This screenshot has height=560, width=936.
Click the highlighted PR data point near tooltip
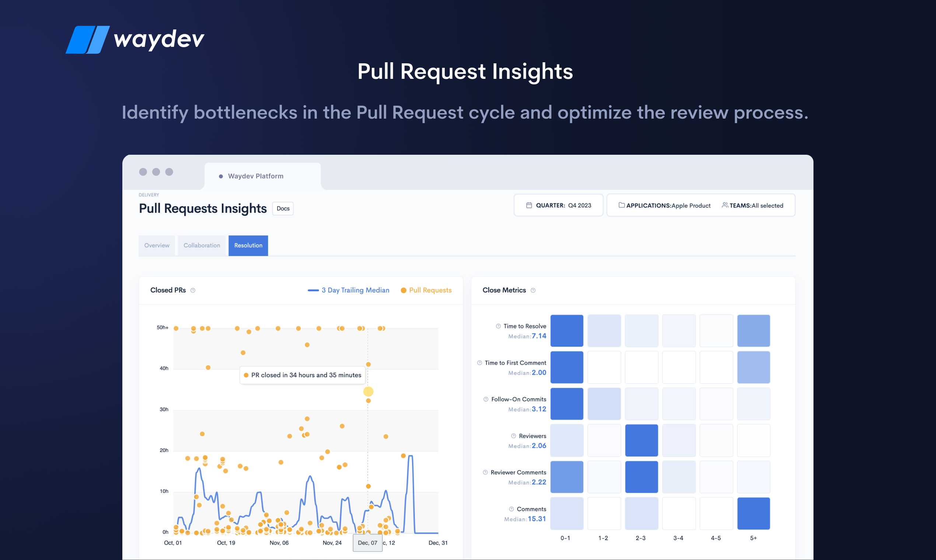point(368,391)
